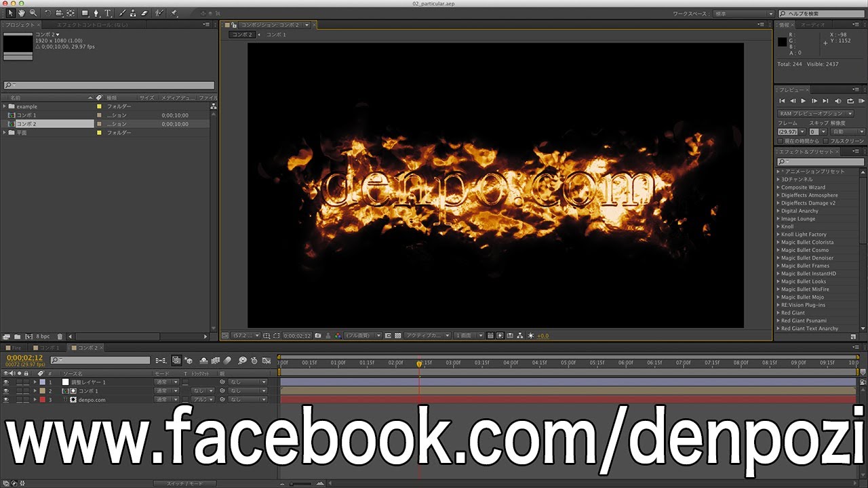Start RAM preview button in Preview panel
The width and height of the screenshot is (868, 488).
(x=861, y=101)
